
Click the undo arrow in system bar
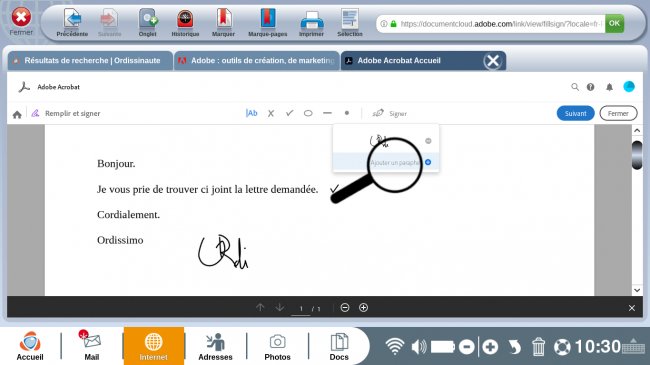pyautogui.click(x=514, y=347)
